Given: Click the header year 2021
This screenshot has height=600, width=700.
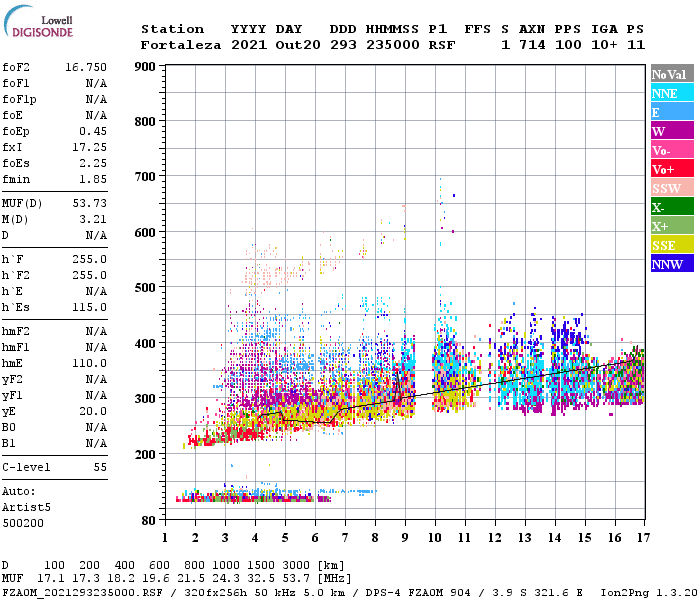Looking at the screenshot, I should tap(249, 45).
